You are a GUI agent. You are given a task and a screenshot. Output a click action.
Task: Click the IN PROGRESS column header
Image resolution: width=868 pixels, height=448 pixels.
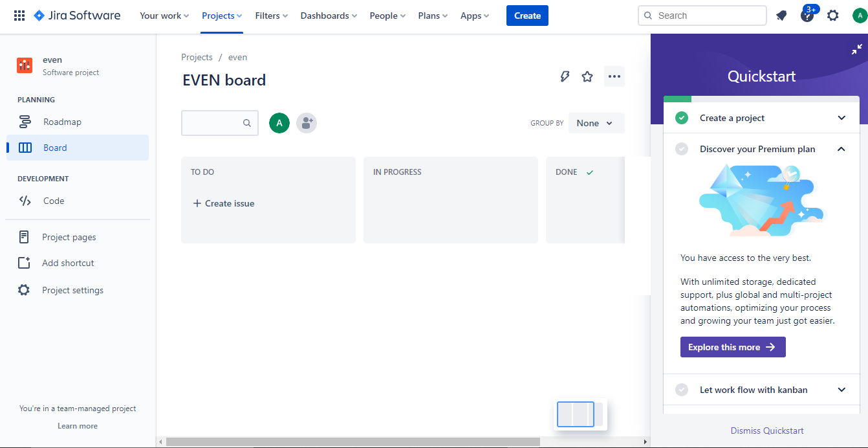pyautogui.click(x=397, y=172)
